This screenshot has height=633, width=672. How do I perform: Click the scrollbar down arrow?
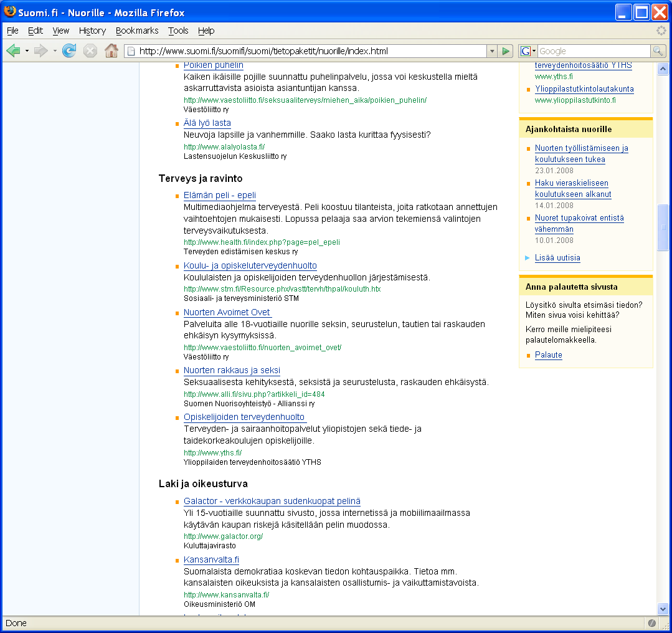[663, 609]
